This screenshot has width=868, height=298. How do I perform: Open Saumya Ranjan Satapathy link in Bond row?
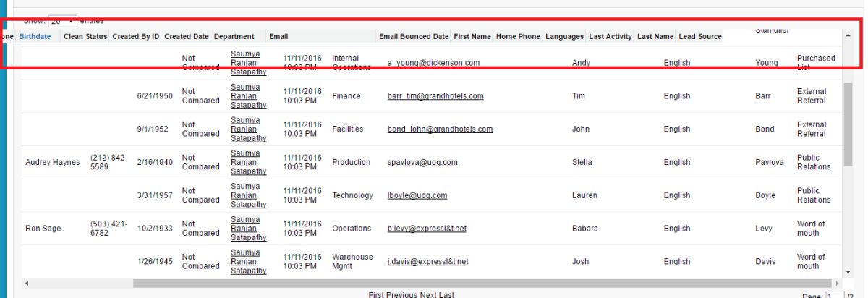coord(249,129)
